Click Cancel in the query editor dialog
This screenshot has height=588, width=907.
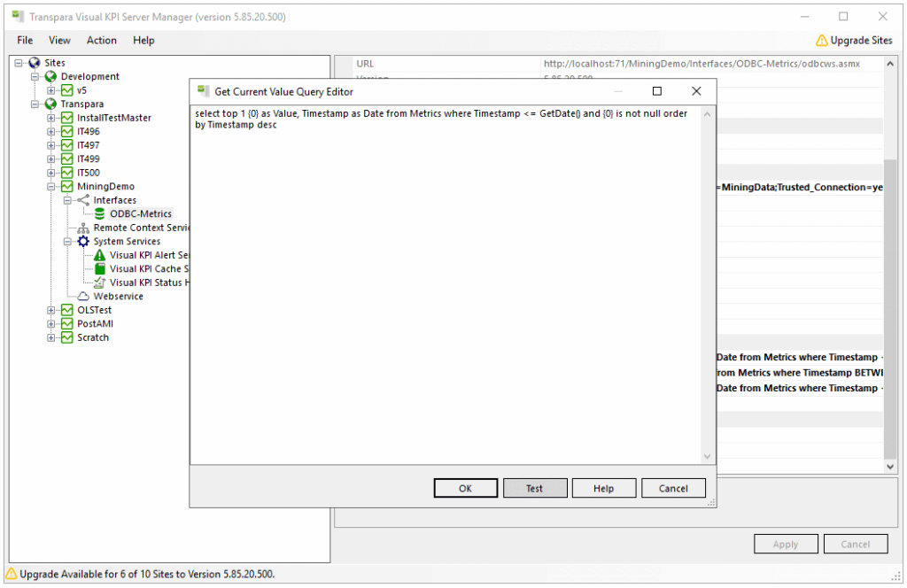pyautogui.click(x=673, y=488)
